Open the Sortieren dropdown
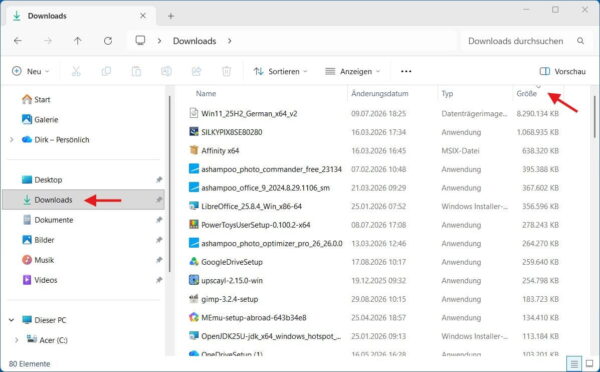600x372 pixels. coord(280,71)
